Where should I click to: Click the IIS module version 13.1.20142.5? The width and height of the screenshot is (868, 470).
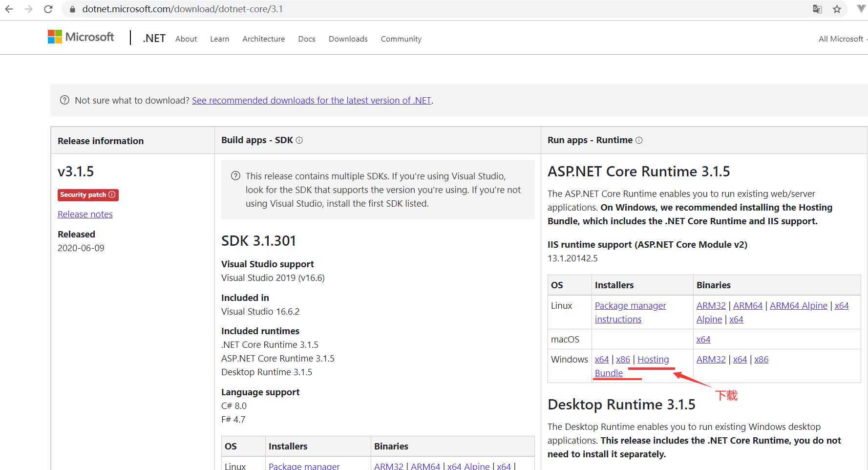pyautogui.click(x=572, y=258)
